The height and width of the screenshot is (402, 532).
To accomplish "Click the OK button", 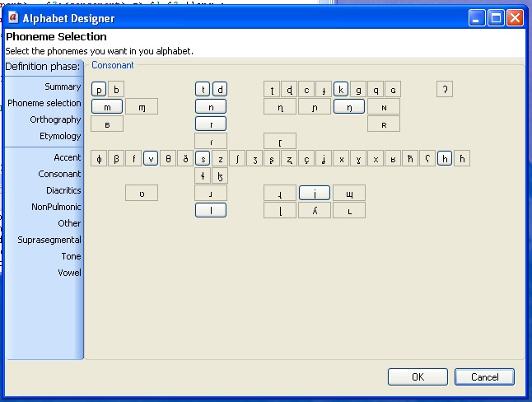I will coord(418,376).
